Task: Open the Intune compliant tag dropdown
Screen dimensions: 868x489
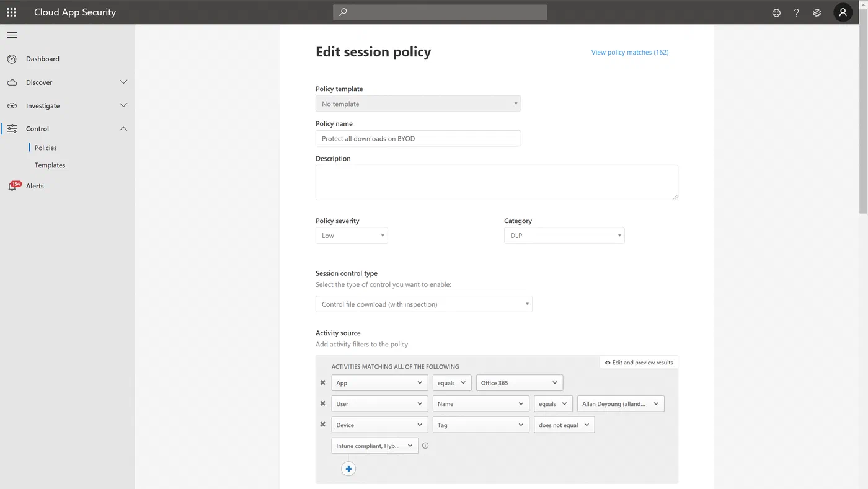Action: coord(375,446)
